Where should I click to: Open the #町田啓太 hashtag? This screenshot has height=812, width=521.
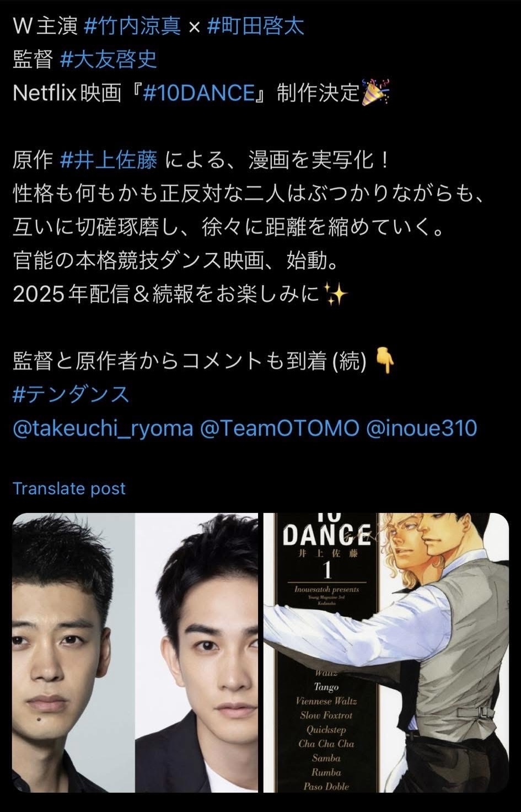pyautogui.click(x=255, y=26)
